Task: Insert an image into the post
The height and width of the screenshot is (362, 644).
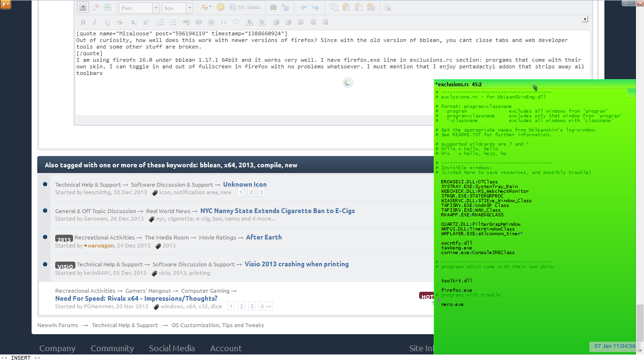Action: (211, 22)
